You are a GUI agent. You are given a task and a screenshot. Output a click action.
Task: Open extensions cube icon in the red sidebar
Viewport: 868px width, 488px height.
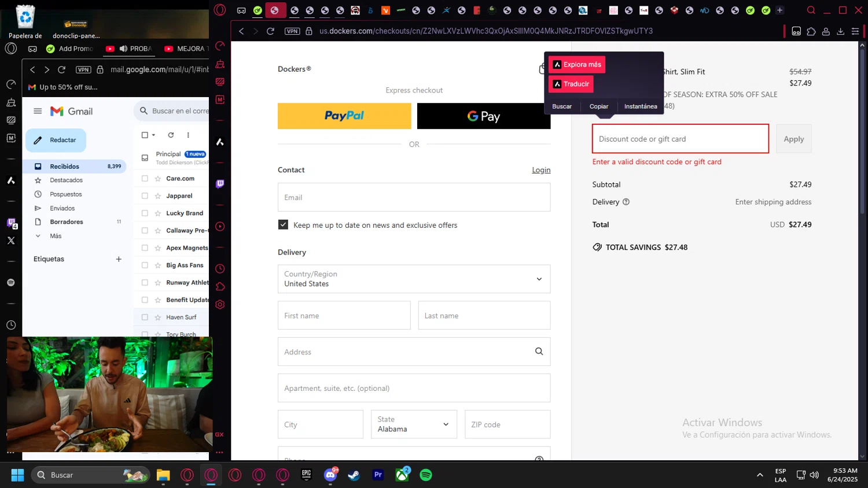tap(220, 287)
